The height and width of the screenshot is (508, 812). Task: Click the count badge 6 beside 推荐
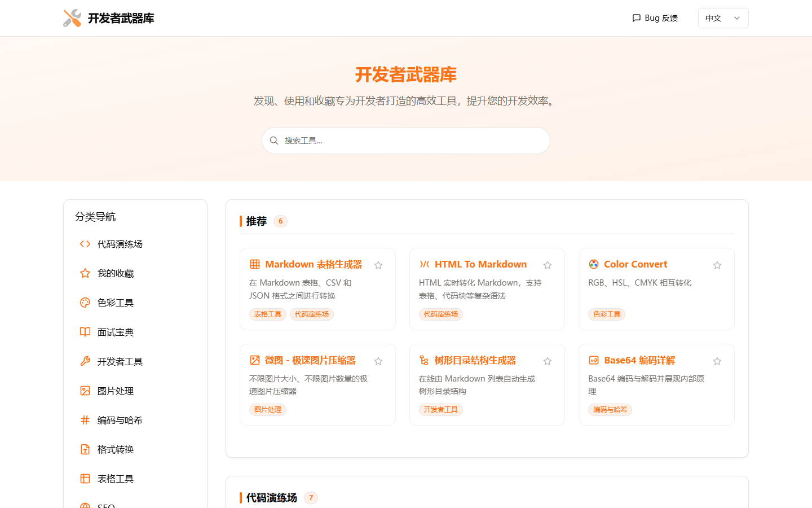[x=280, y=221]
